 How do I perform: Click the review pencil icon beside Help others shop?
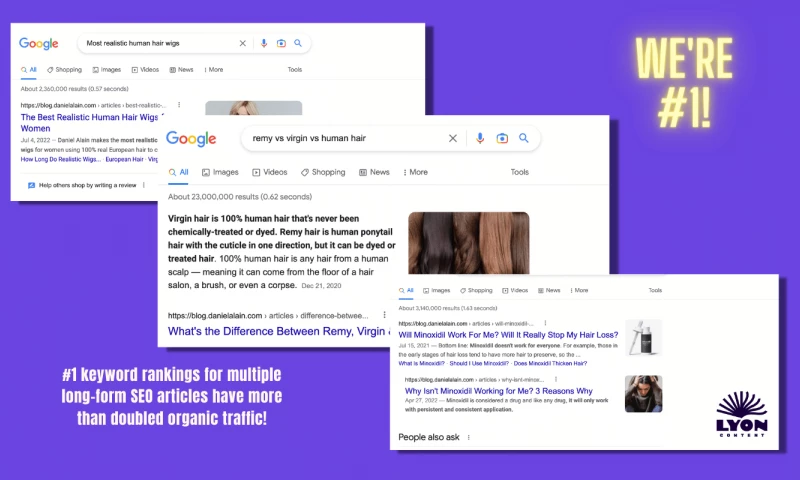[x=31, y=186]
